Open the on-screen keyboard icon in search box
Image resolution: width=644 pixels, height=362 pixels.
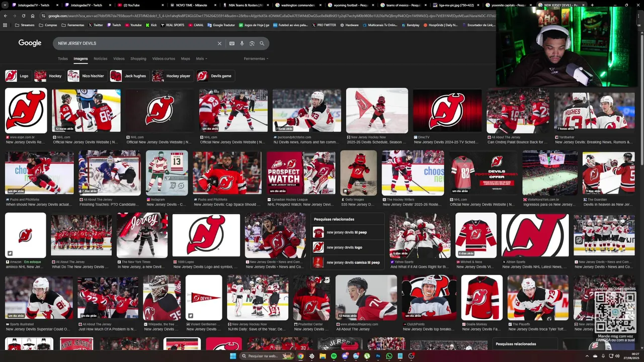tap(232, 43)
